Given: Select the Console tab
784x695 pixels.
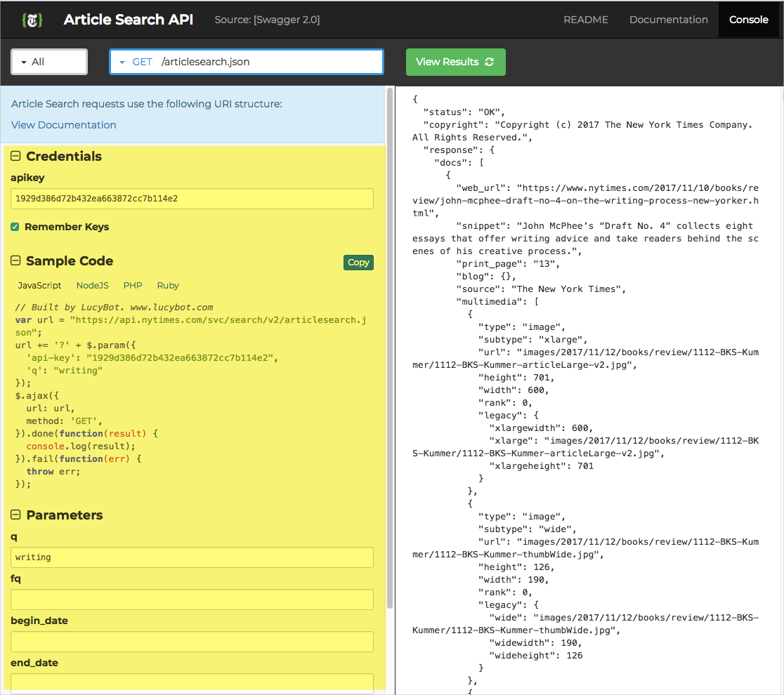Looking at the screenshot, I should tap(748, 20).
